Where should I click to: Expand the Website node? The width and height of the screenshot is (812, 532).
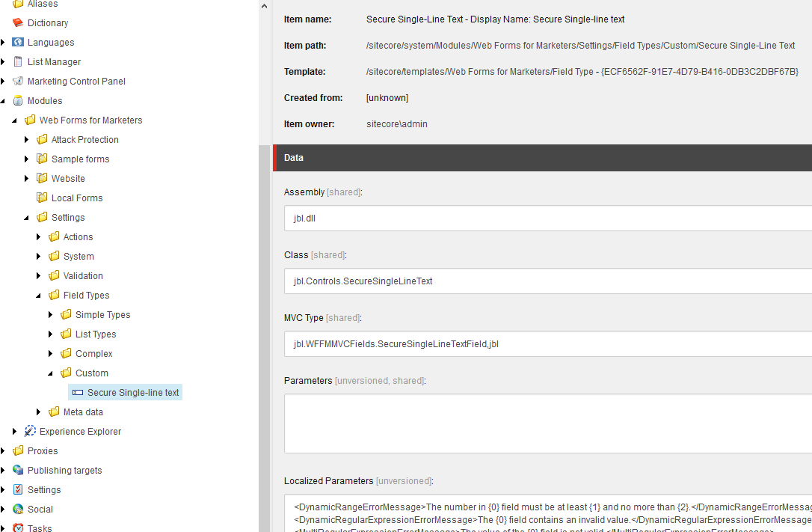[x=26, y=178]
